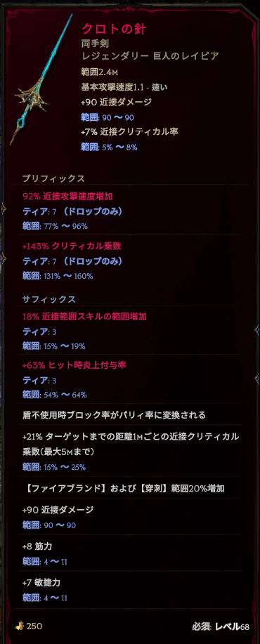Select the サフィックス section header
This screenshot has width=260, height=644.
click(x=49, y=298)
